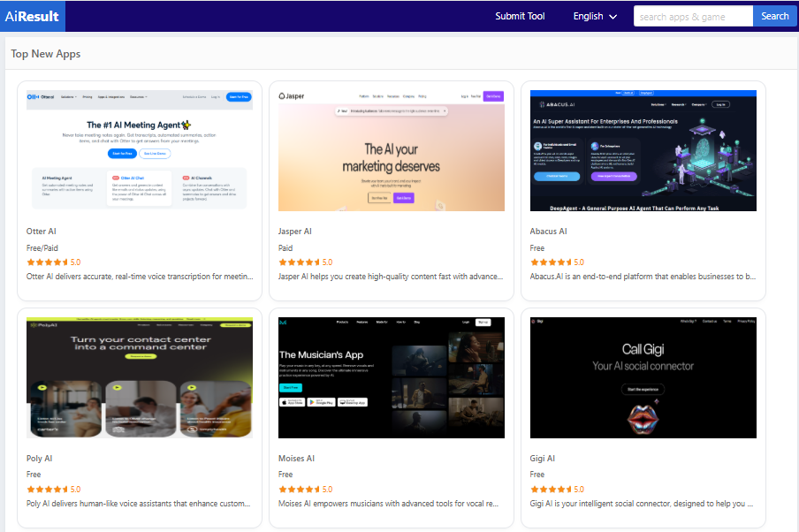Click the Abacus AI title link

point(548,232)
